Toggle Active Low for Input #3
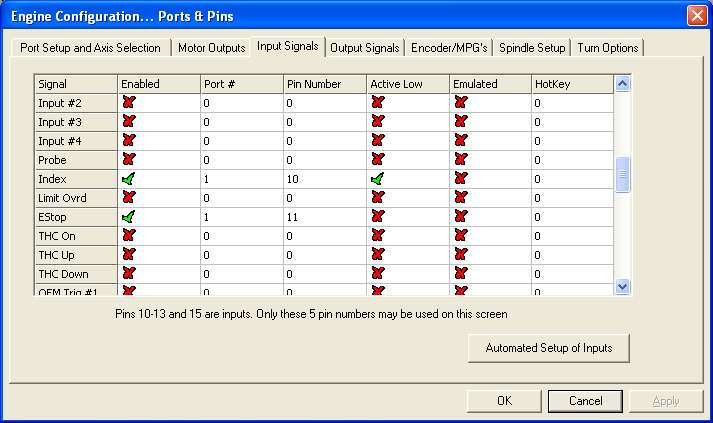 [x=378, y=121]
